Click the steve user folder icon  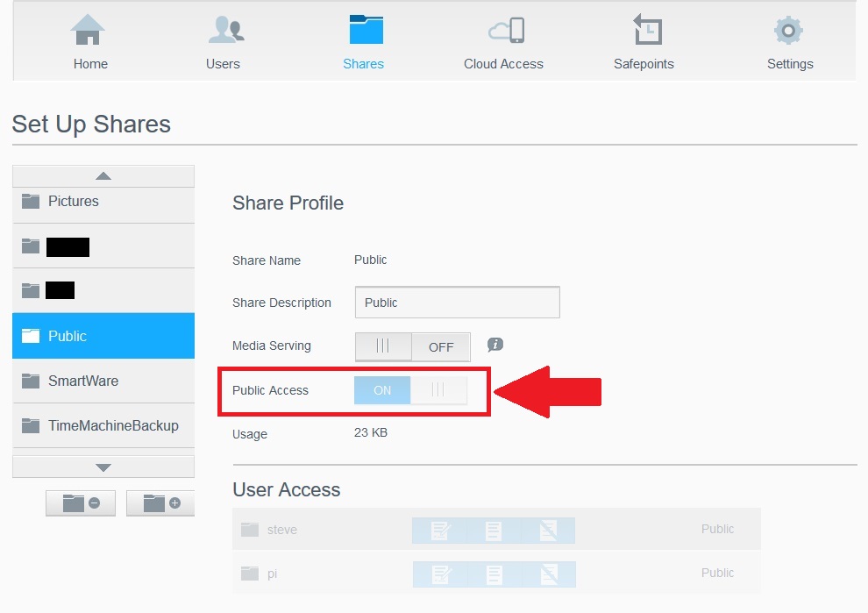250,530
